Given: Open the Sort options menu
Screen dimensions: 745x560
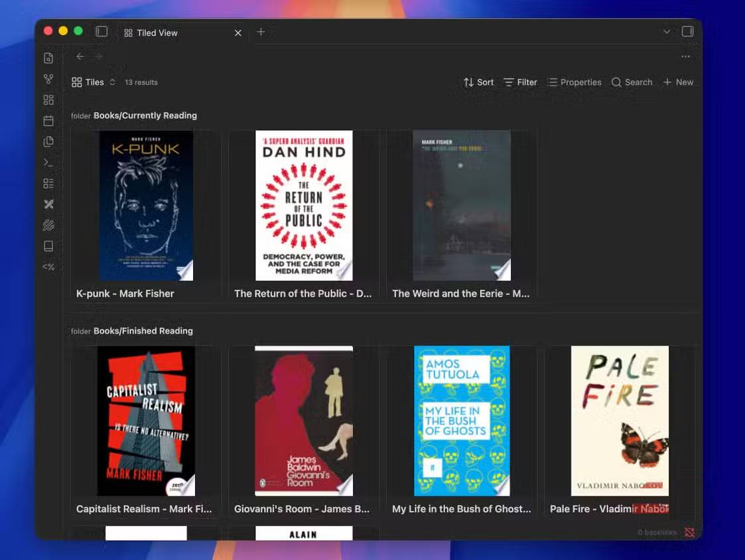Looking at the screenshot, I should (x=478, y=82).
